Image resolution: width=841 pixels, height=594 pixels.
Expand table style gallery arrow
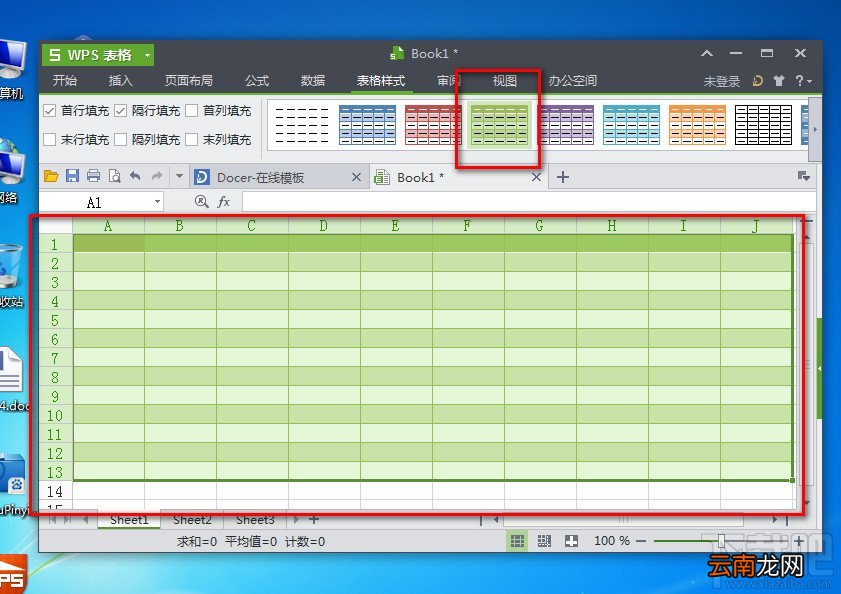tap(815, 129)
